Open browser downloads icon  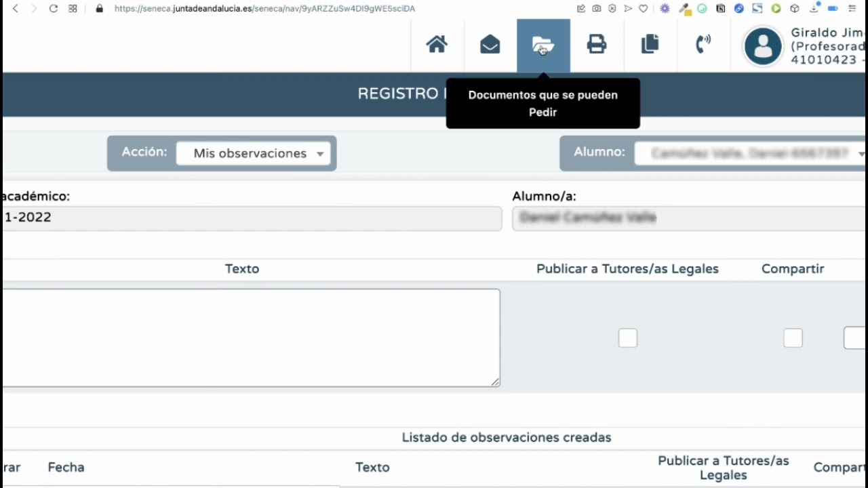click(x=814, y=8)
